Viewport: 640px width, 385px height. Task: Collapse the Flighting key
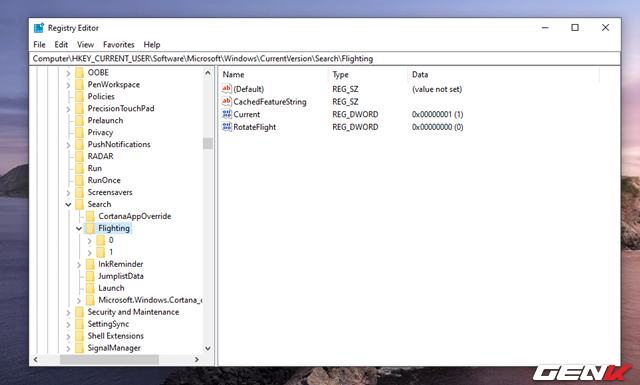coord(79,229)
